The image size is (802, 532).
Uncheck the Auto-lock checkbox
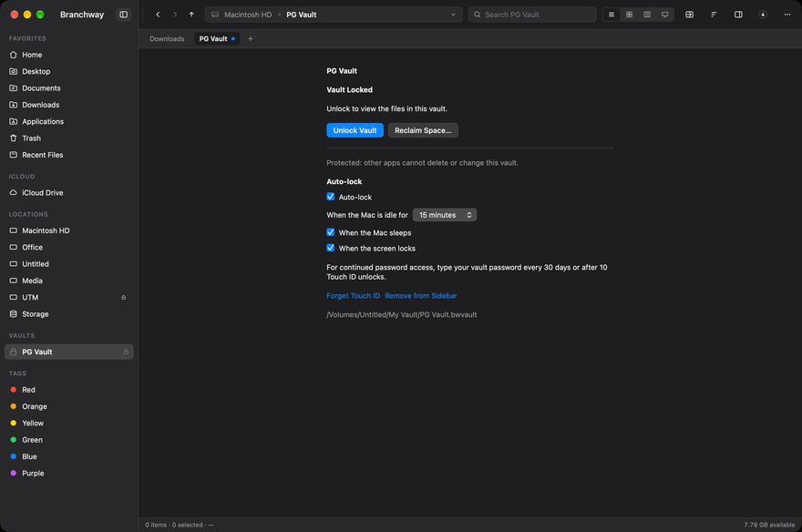[331, 197]
